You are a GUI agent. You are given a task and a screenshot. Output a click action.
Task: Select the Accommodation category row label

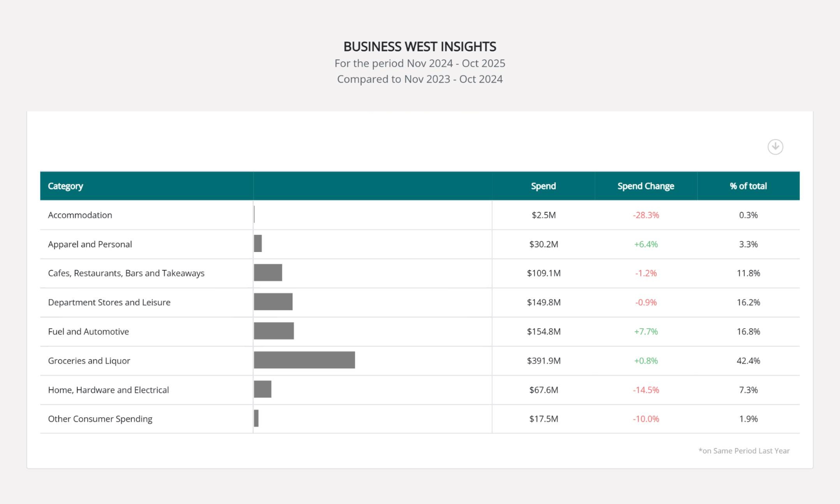coord(80,215)
